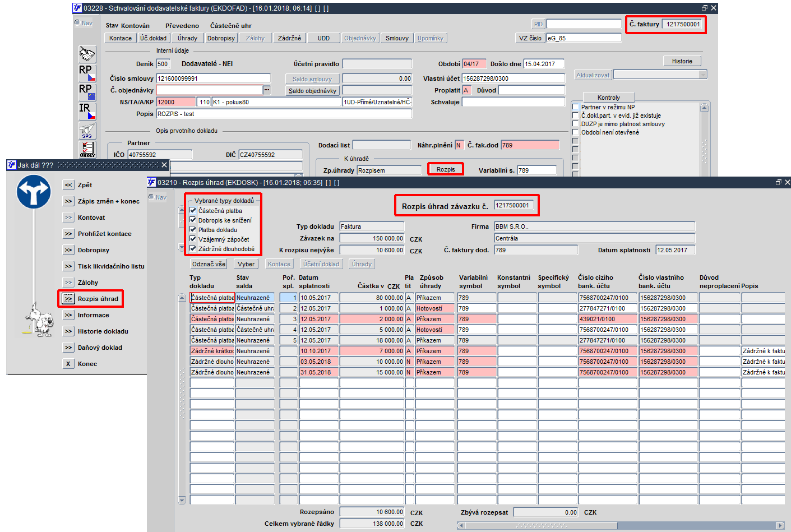This screenshot has width=791, height=532.
Task: Open the ÚKOLY tasks checklist icon
Action: [x=87, y=149]
